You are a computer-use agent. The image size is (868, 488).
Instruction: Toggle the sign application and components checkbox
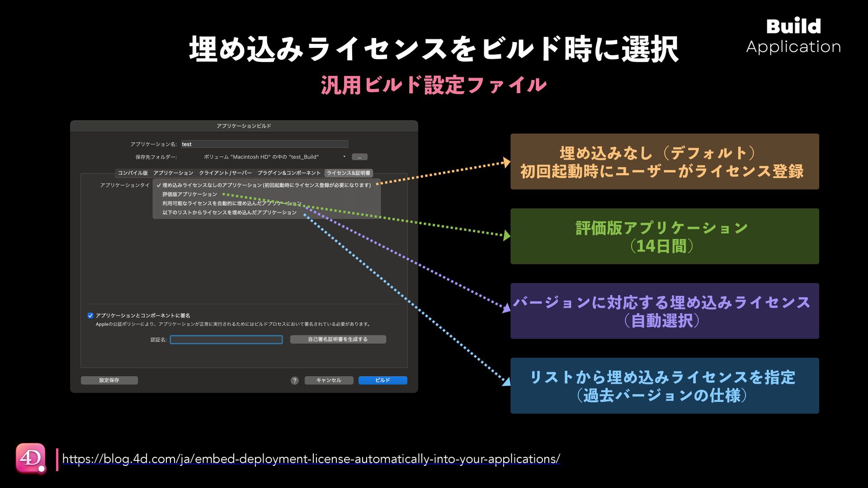tap(90, 315)
